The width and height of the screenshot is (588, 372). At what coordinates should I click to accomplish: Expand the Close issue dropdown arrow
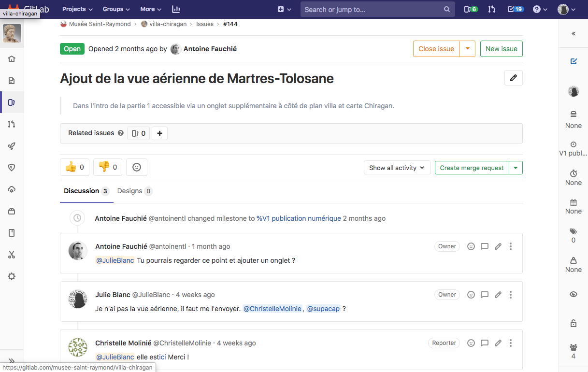467,49
